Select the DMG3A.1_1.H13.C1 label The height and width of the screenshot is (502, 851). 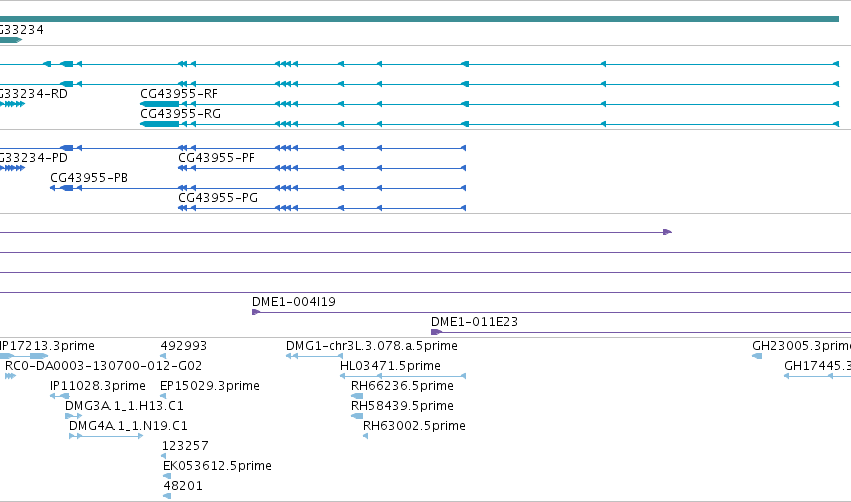click(x=124, y=406)
